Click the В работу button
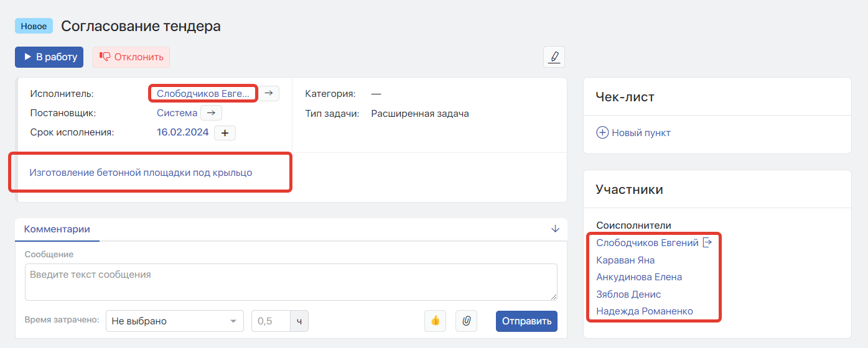Screen dimensions: 868x348 pyautogui.click(x=49, y=57)
